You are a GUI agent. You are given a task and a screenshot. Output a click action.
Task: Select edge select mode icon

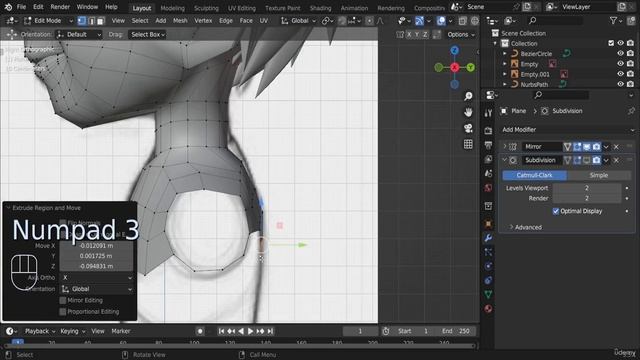pyautogui.click(x=91, y=20)
